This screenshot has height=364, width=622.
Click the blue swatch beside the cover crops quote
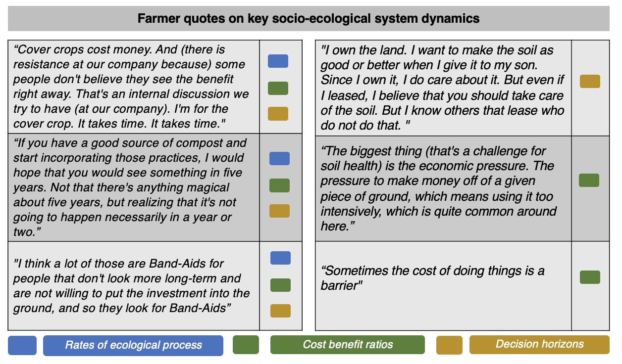click(x=278, y=61)
